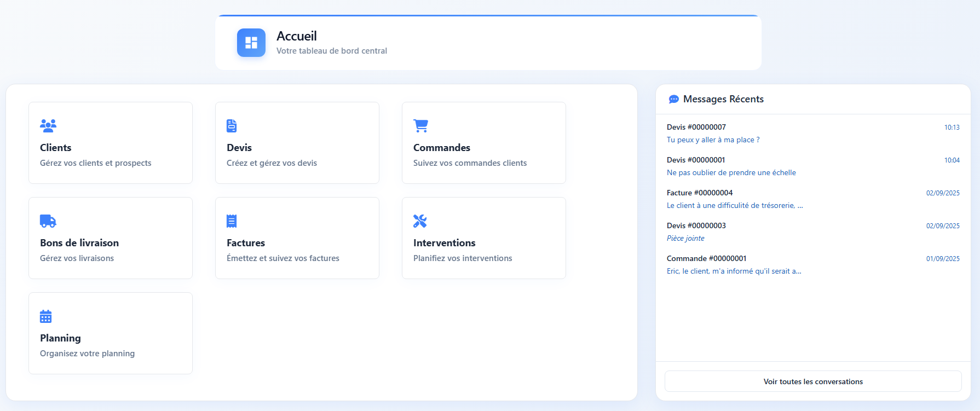
Task: Click the Bons de livraison truck icon
Action: click(48, 221)
